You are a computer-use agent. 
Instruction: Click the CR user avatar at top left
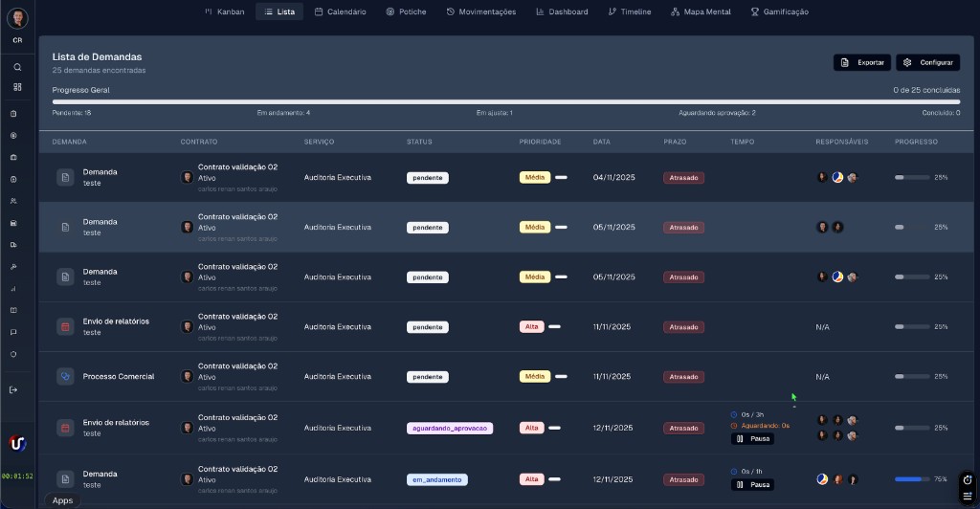(17, 18)
